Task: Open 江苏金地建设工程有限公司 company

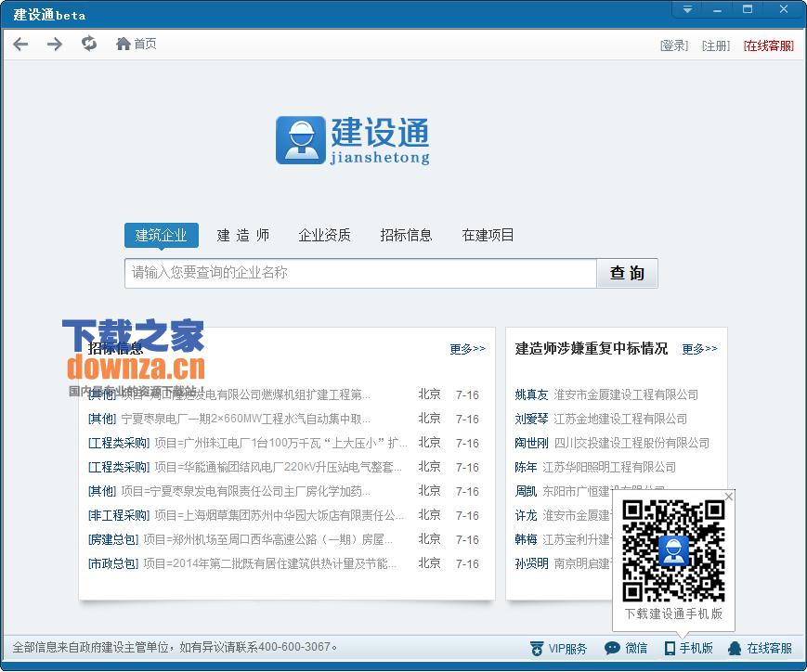Action: click(620, 419)
